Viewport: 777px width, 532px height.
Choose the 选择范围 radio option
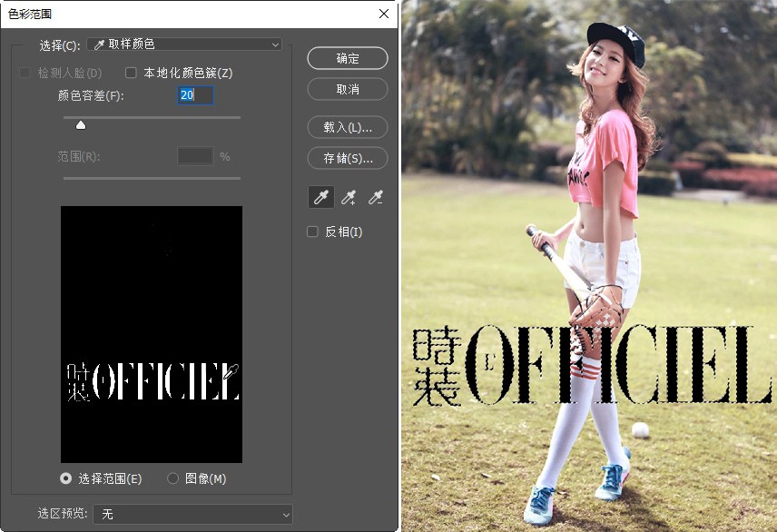click(x=66, y=478)
